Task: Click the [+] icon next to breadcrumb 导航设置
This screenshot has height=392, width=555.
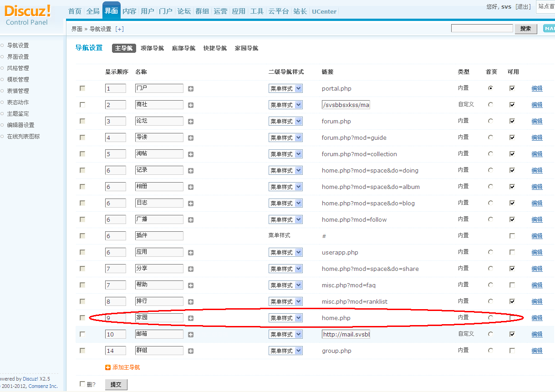Action: pyautogui.click(x=120, y=29)
